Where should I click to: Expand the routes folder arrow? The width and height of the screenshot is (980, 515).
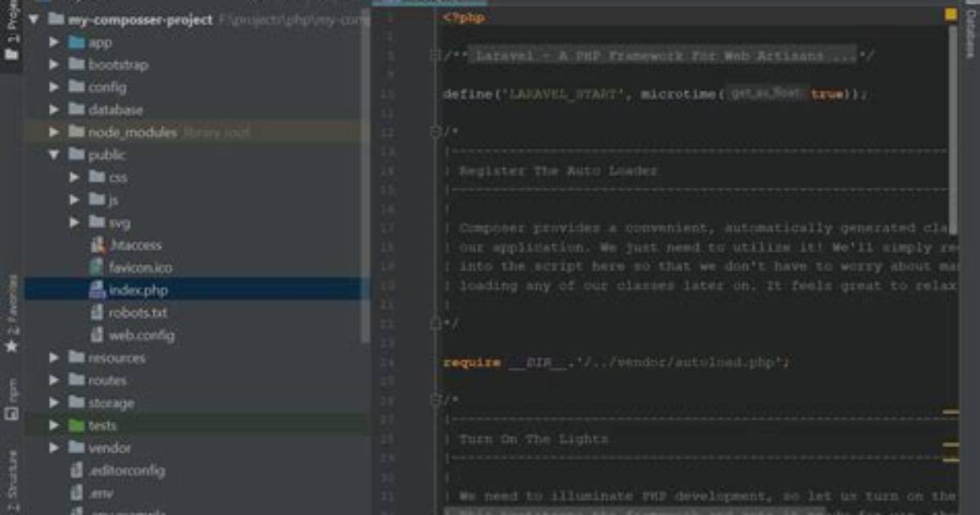tap(54, 380)
